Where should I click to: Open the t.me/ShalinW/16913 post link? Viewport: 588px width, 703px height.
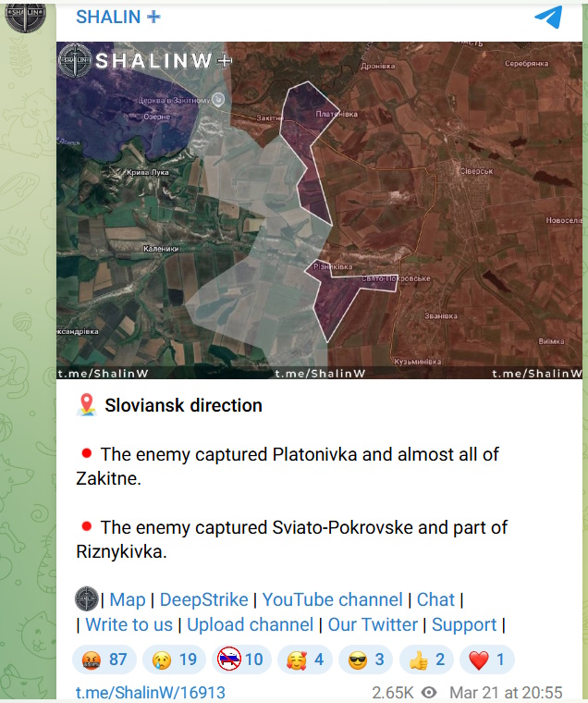pyautogui.click(x=151, y=693)
